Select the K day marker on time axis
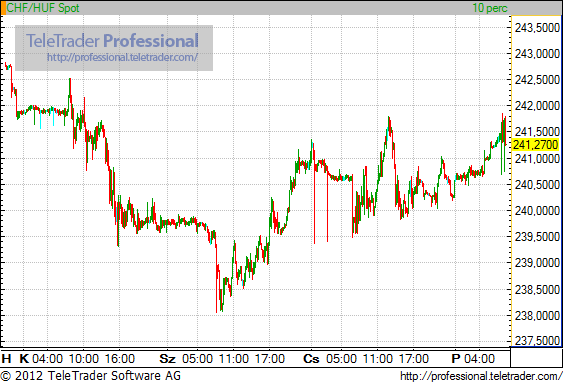Image resolution: width=563 pixels, height=385 pixels. [x=24, y=358]
